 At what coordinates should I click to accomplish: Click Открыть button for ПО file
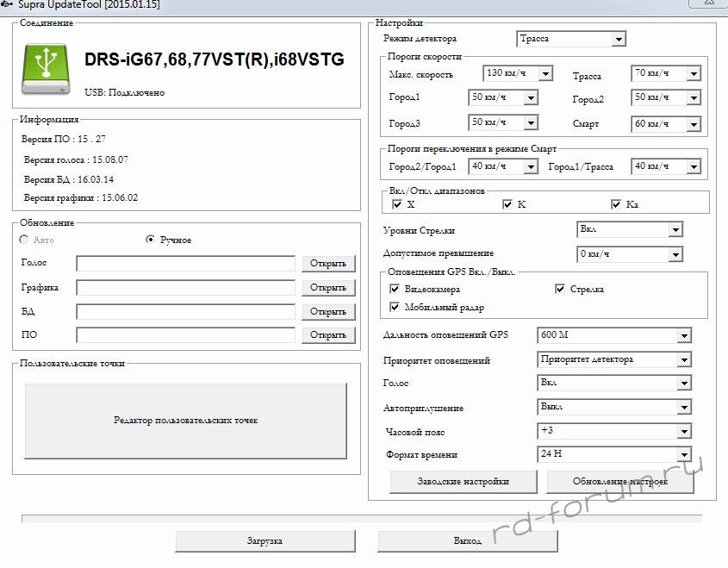(328, 335)
